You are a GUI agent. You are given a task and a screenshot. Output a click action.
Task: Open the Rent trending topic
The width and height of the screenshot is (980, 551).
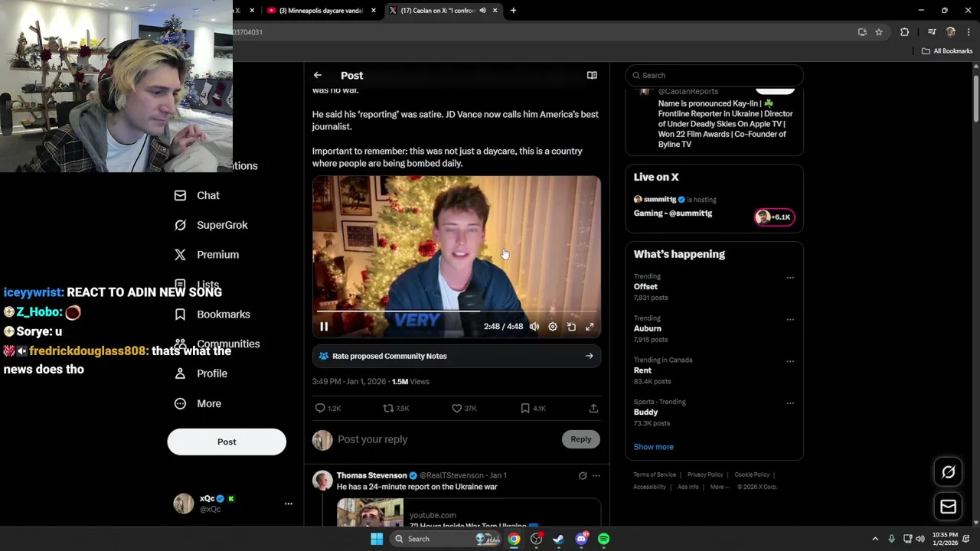click(642, 370)
